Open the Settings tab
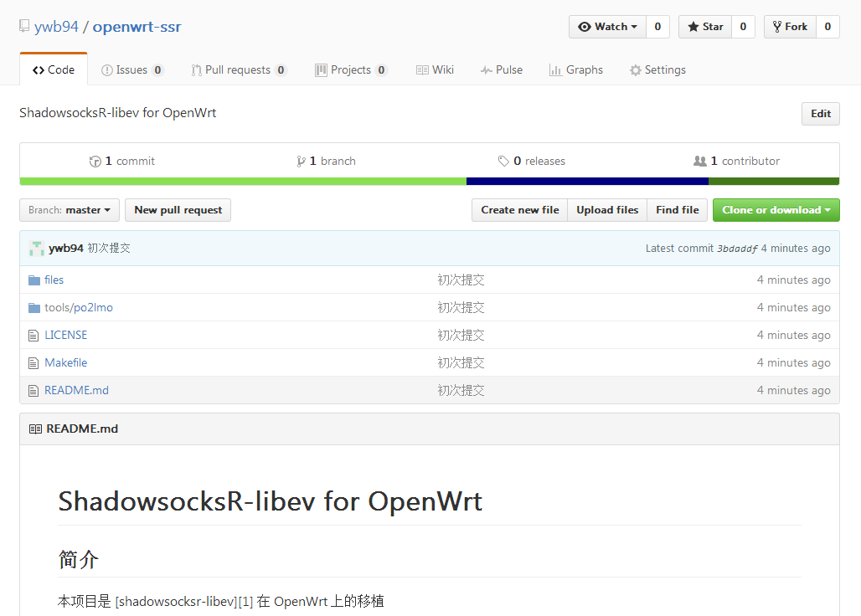861x616 pixels. [x=657, y=70]
